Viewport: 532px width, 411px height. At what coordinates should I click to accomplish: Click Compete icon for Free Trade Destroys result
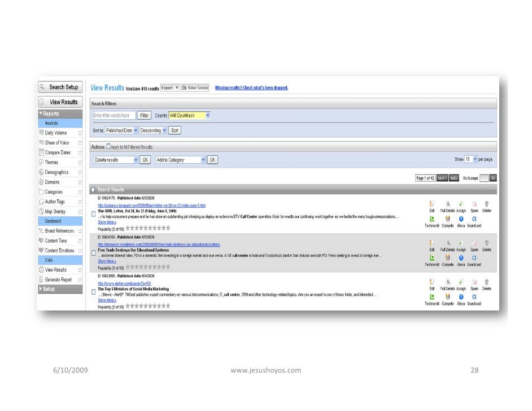[x=448, y=258]
